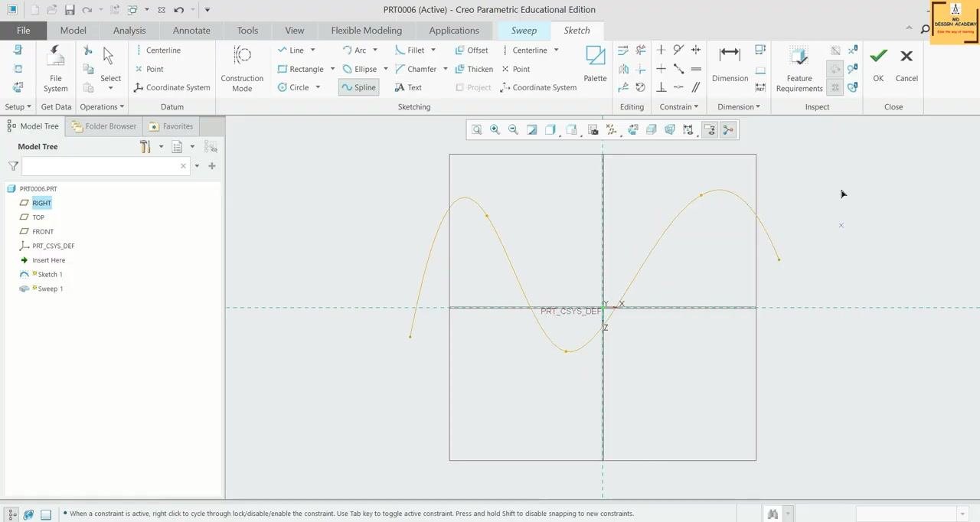
Task: Expand the Circle dropdown arrow
Action: [318, 87]
